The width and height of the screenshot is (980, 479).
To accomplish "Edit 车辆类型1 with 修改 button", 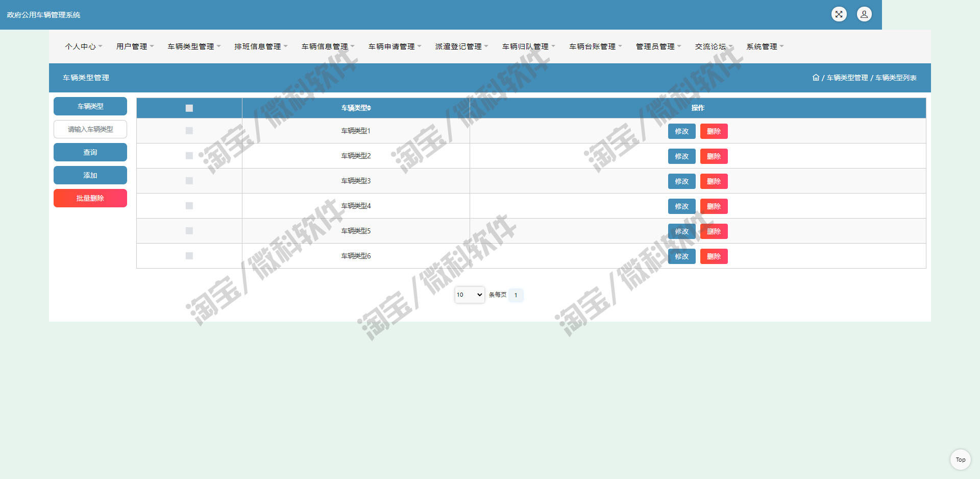I will click(681, 131).
